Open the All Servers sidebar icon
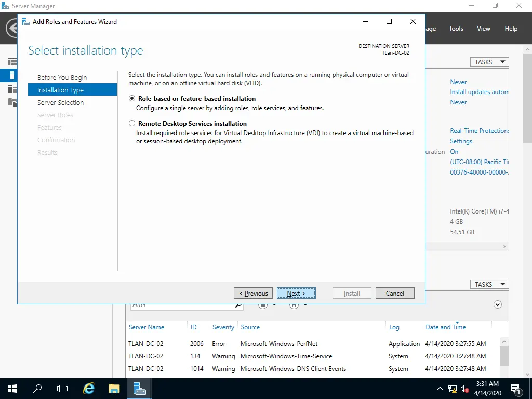This screenshot has width=532, height=399. [x=12, y=89]
